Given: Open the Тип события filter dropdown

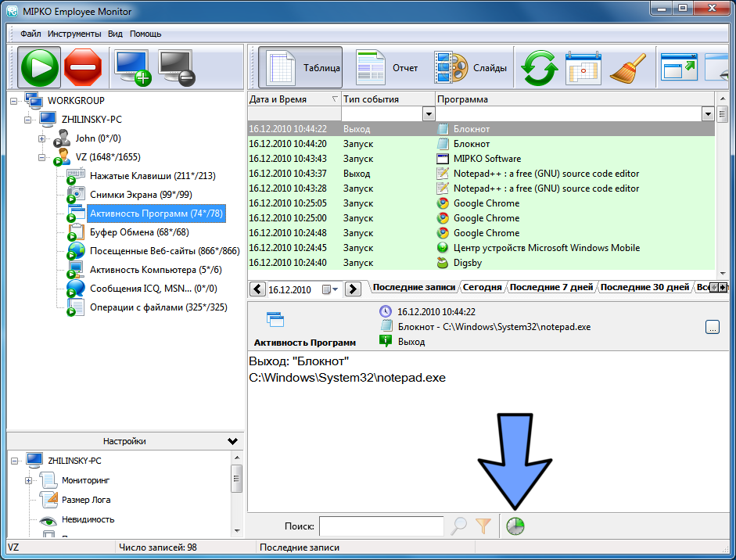Looking at the screenshot, I should click(x=428, y=114).
